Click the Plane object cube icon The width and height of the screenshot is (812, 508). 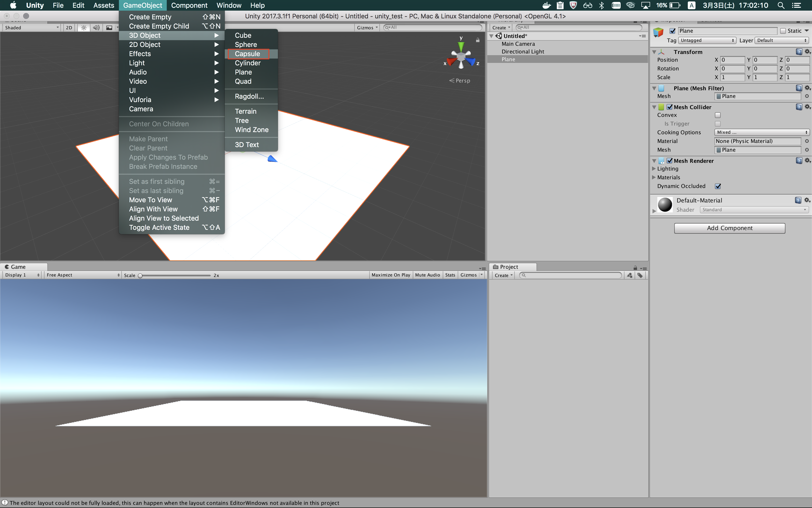658,32
